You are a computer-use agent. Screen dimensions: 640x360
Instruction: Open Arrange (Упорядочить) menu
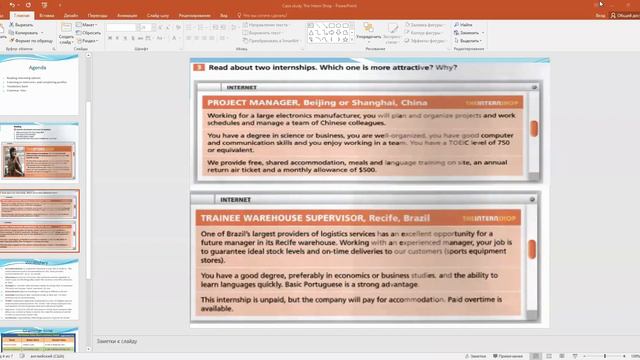pyautogui.click(x=368, y=33)
